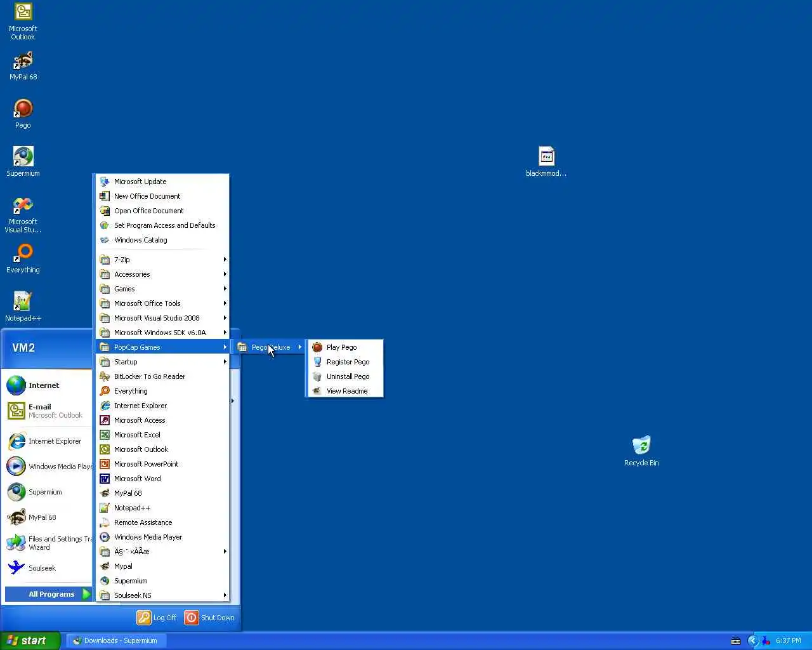Launch MyPal 68 from All Programs list
The height and width of the screenshot is (650, 812).
(162, 493)
